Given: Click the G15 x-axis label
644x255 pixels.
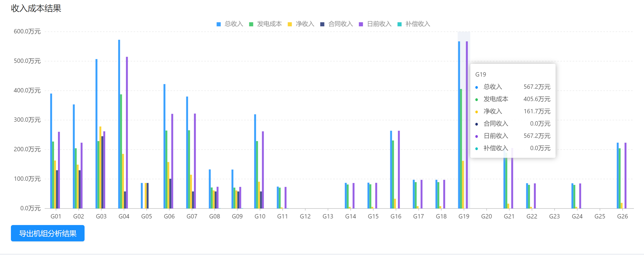Looking at the screenshot, I should coord(373,216).
